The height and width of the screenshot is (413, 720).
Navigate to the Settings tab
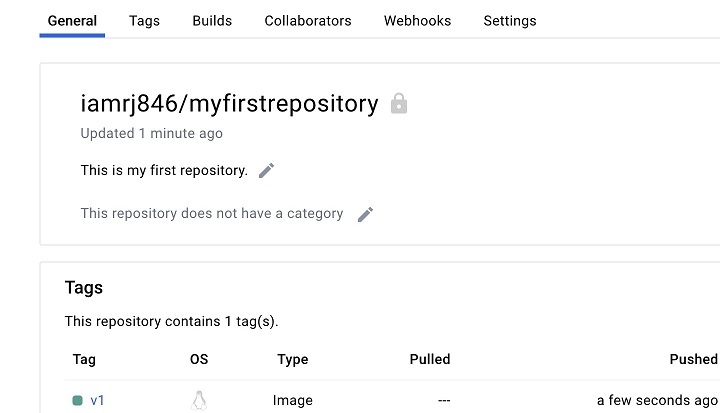point(510,20)
